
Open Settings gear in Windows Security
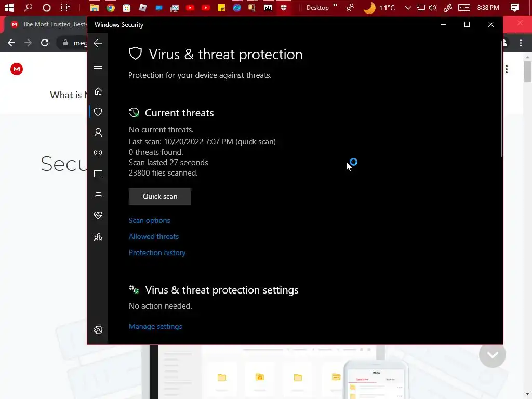pyautogui.click(x=98, y=330)
